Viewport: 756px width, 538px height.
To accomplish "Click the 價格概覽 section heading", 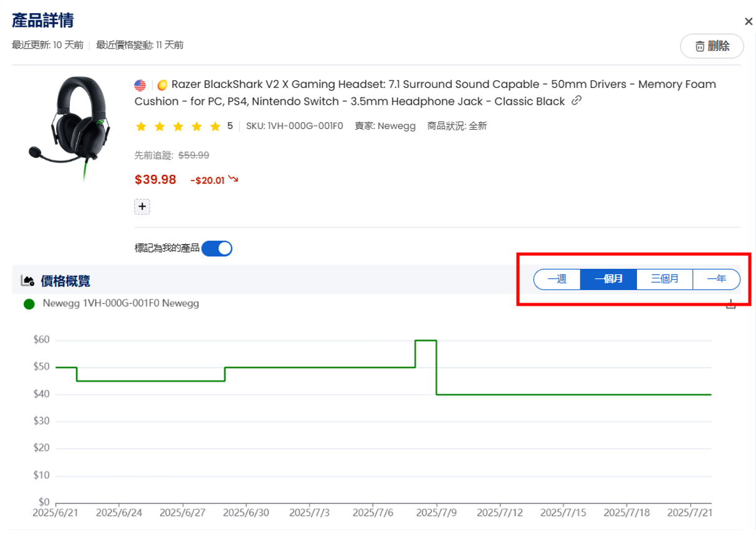I will 65,281.
